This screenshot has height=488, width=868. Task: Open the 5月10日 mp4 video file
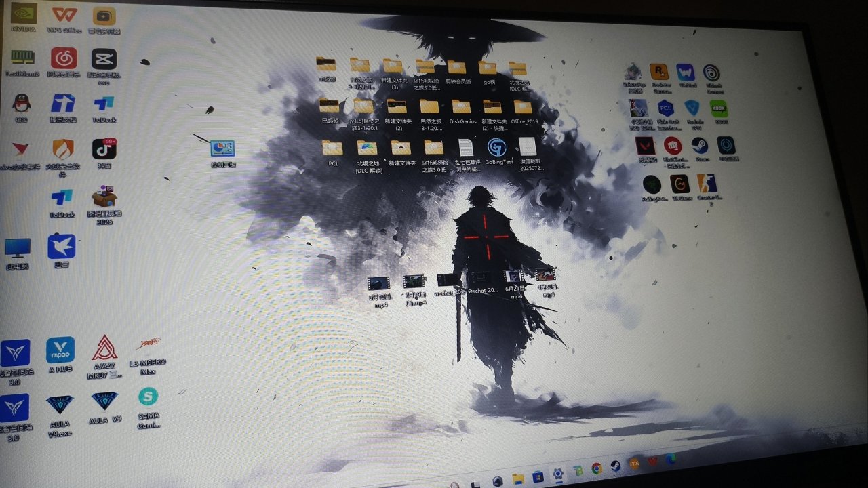(x=379, y=283)
